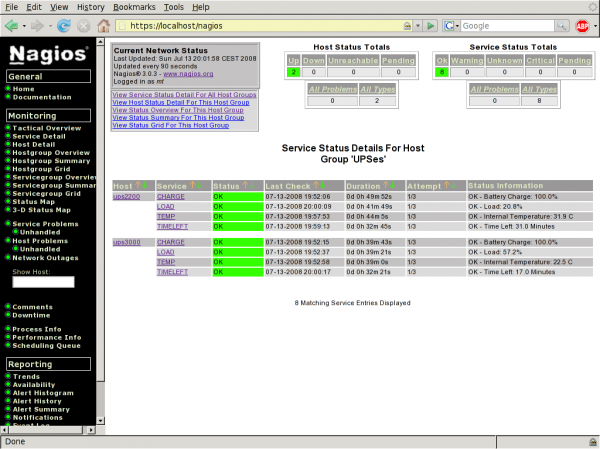Click the search magnifier icon
The image size is (600, 449).
click(563, 25)
